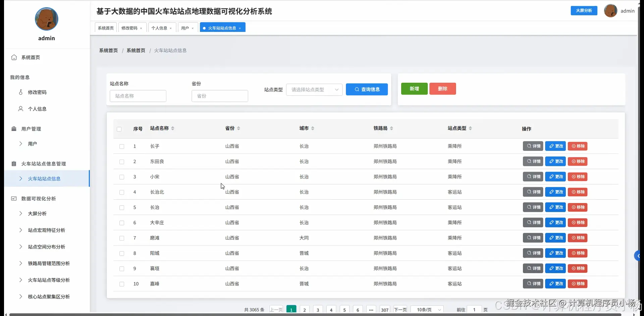The width and height of the screenshot is (644, 316).
Task: Expand 火车站站点等级分析 sidebar item
Action: click(47, 280)
